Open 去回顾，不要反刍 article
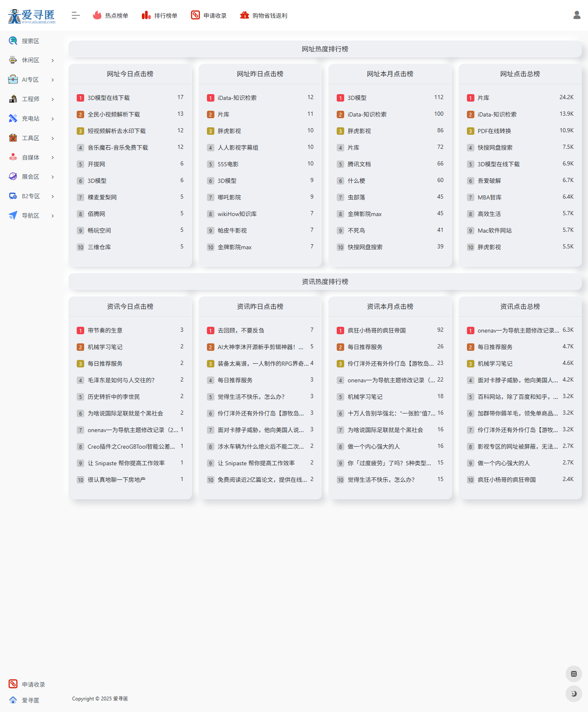Screen dimensions: 588x712 [241, 330]
